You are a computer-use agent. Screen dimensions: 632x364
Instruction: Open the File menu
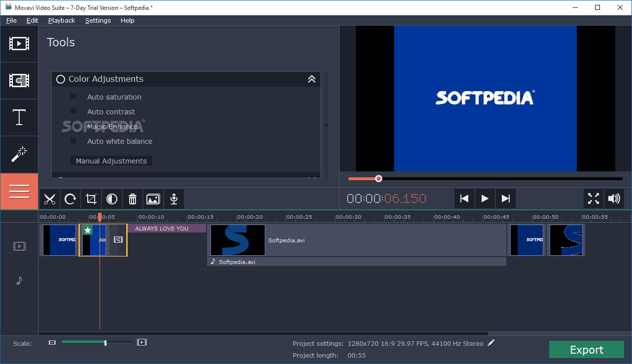tap(11, 20)
